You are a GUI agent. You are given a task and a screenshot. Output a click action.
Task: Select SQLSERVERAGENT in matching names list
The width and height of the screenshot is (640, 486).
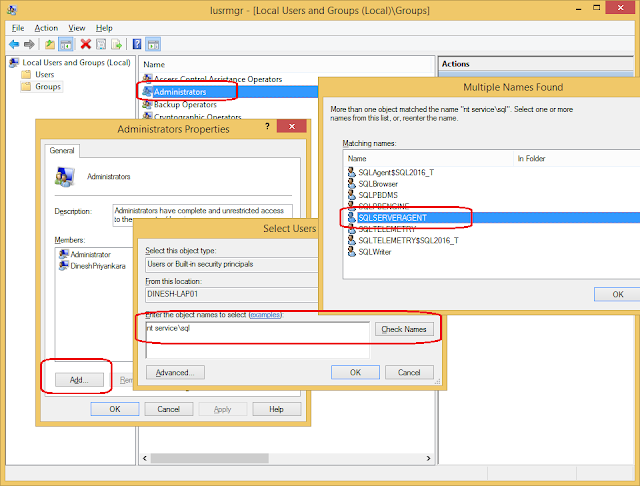(392, 218)
